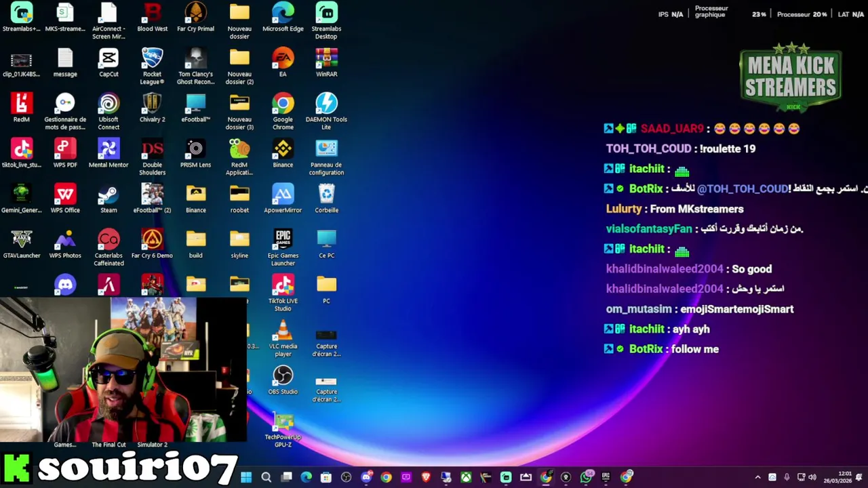Screen dimensions: 868x488
Task: Open TikTok LIVE Studio shortcut
Action: [283, 293]
